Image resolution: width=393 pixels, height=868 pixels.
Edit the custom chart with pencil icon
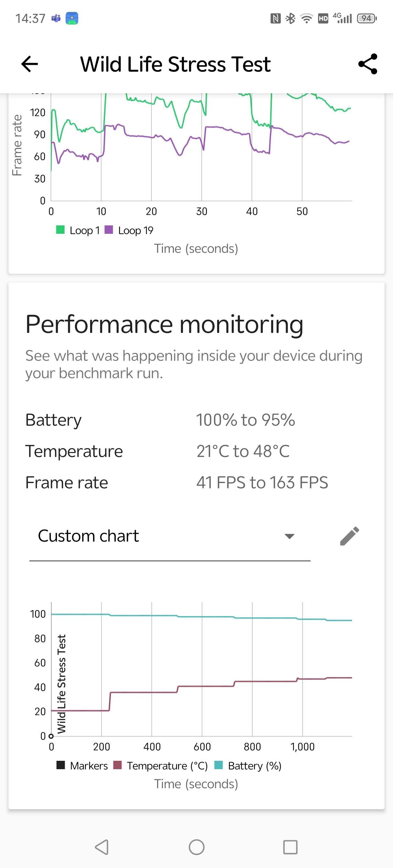point(349,536)
